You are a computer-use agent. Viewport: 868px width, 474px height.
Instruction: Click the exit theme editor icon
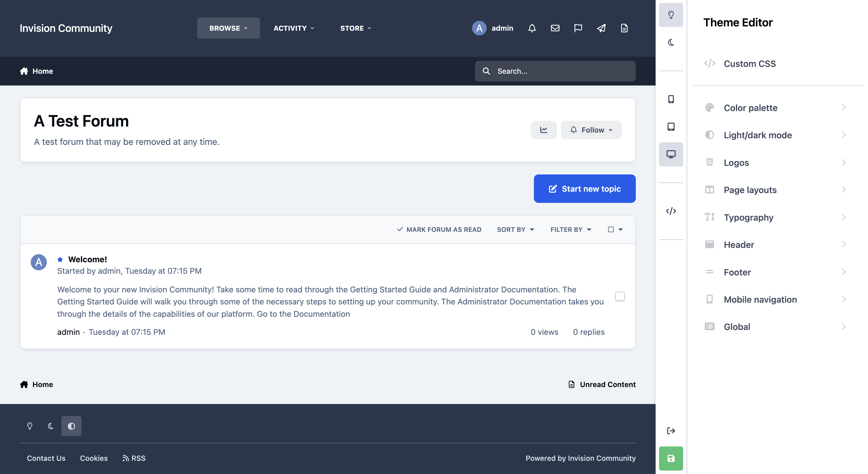coord(671,431)
